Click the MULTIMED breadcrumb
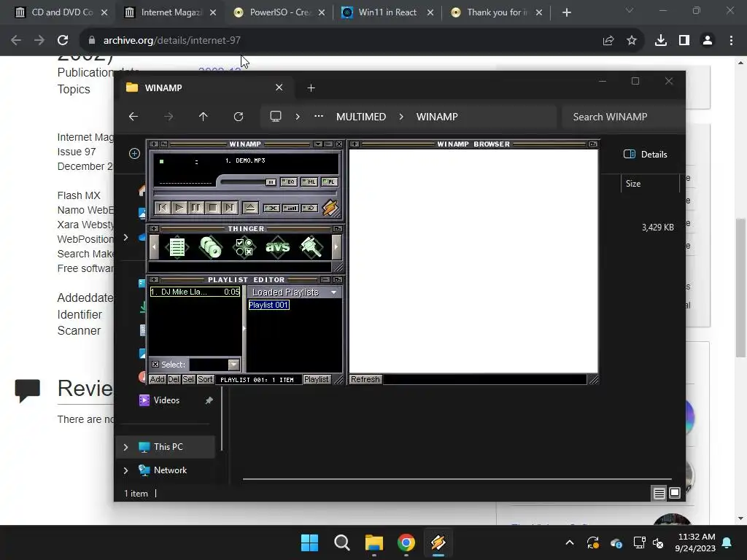Screen dimensions: 747x560 [x=361, y=117]
